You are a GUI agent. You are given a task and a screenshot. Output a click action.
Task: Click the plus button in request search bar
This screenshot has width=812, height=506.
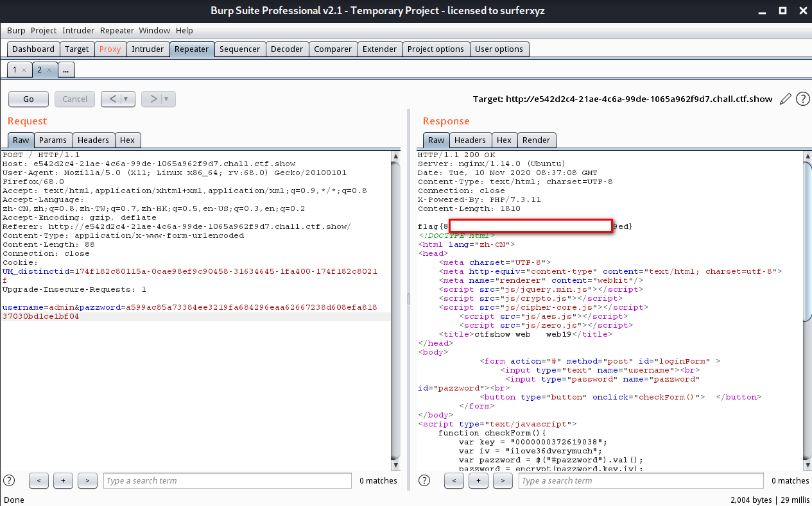point(63,480)
